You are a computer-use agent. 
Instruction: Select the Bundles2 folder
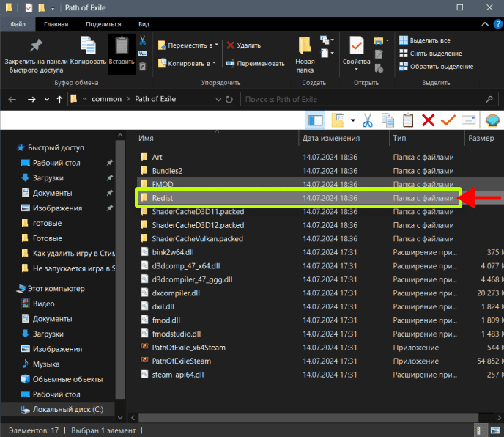click(x=167, y=171)
